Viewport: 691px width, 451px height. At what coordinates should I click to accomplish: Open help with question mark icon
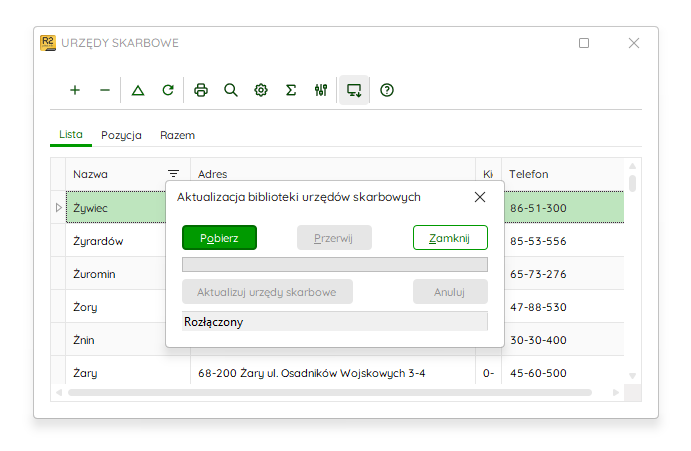coord(386,90)
